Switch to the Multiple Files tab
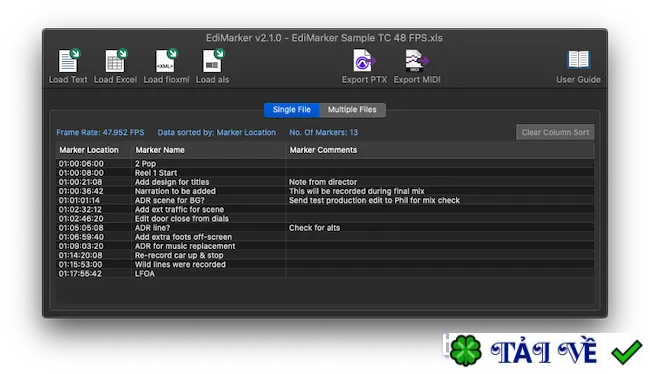This screenshot has width=650, height=374. click(352, 110)
